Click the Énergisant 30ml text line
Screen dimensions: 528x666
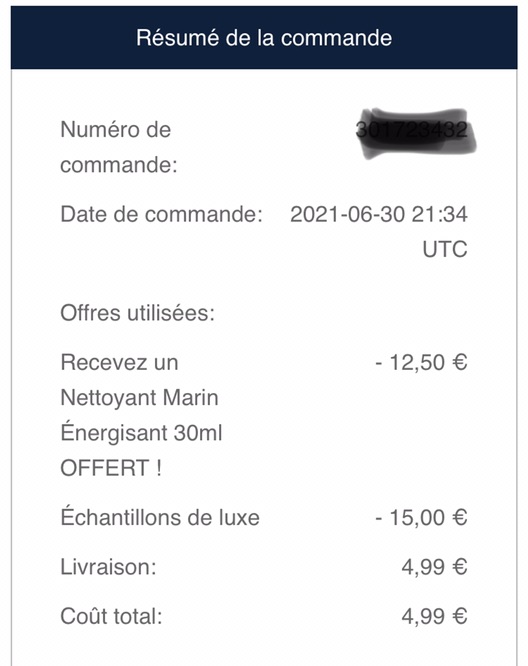[x=141, y=433]
